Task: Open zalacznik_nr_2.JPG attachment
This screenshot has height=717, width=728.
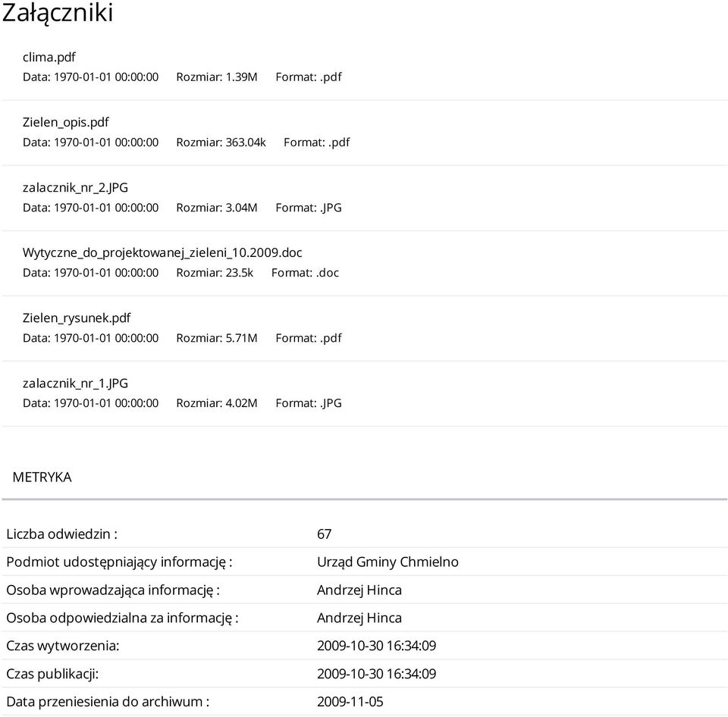Action: tap(75, 187)
